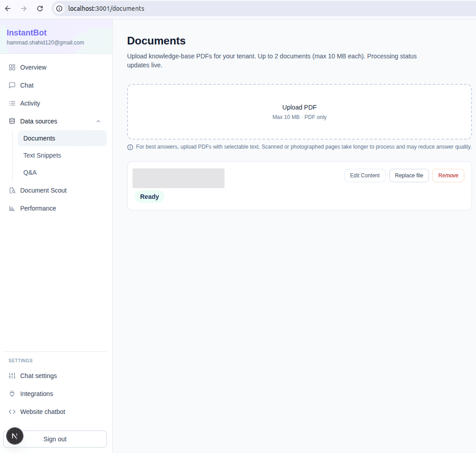
Task: Click the info icon beside the PDF tip
Action: click(x=130, y=147)
